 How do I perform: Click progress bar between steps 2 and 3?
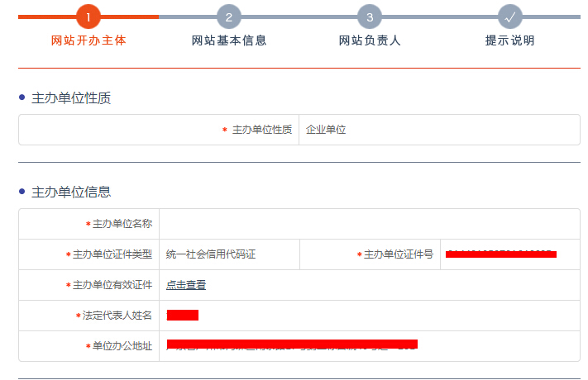click(299, 17)
